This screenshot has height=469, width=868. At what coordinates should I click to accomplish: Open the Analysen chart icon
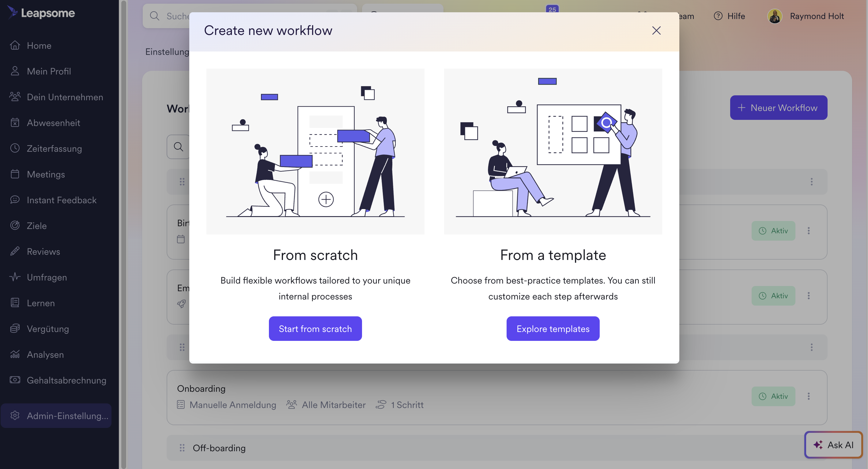point(15,354)
